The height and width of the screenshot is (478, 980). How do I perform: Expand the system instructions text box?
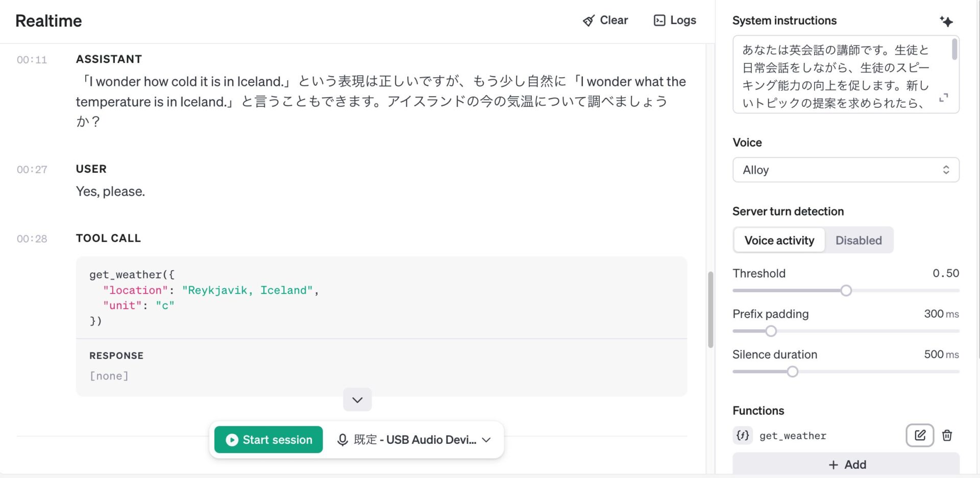coord(943,98)
